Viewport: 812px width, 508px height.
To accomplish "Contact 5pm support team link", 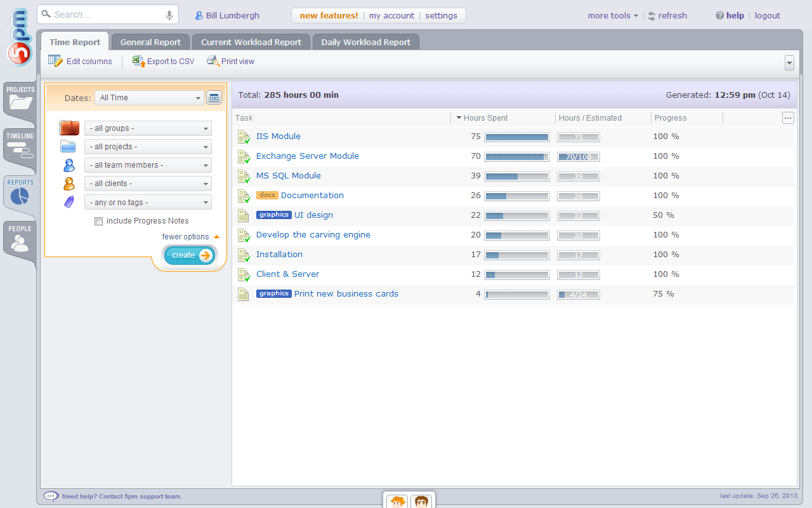I will (122, 497).
